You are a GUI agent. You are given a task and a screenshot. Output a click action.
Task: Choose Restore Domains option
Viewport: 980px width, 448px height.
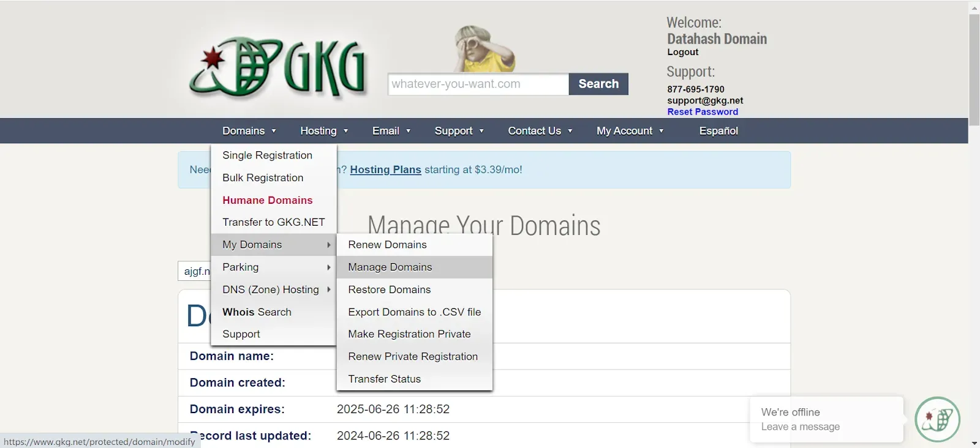point(415,289)
